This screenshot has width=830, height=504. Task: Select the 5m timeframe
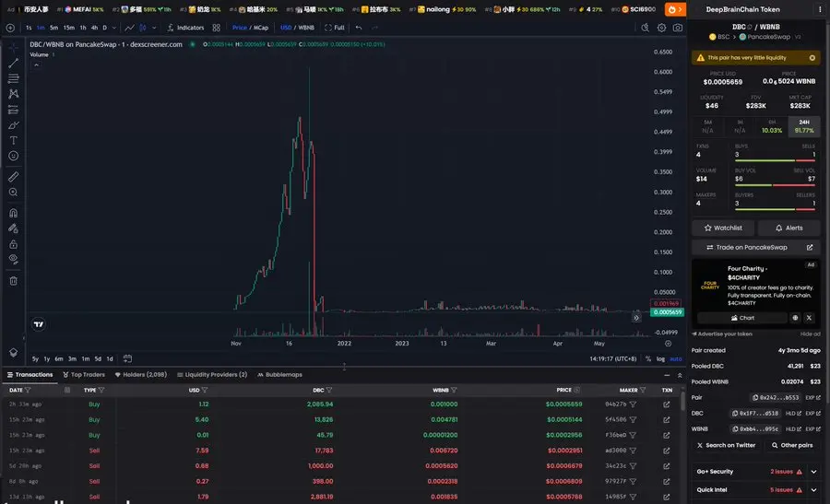(54, 28)
